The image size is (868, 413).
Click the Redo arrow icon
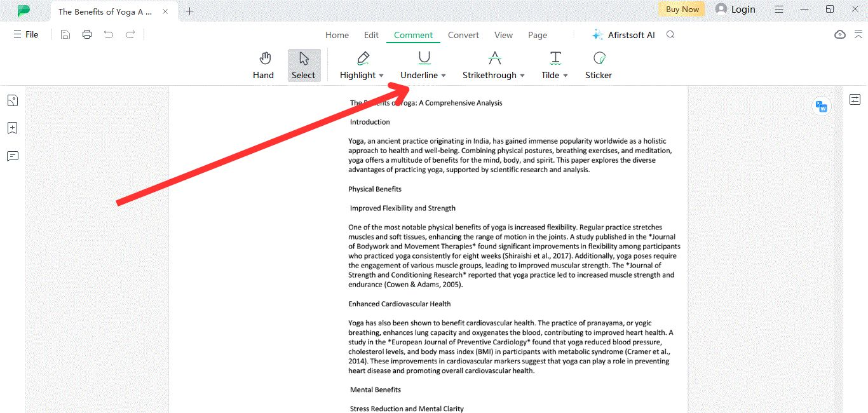[130, 35]
